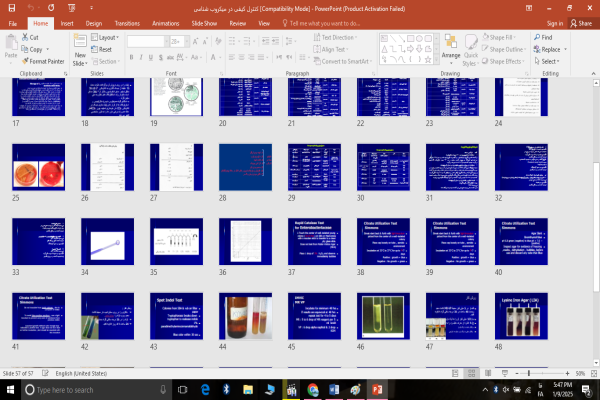Insert a New Slide

82,48
